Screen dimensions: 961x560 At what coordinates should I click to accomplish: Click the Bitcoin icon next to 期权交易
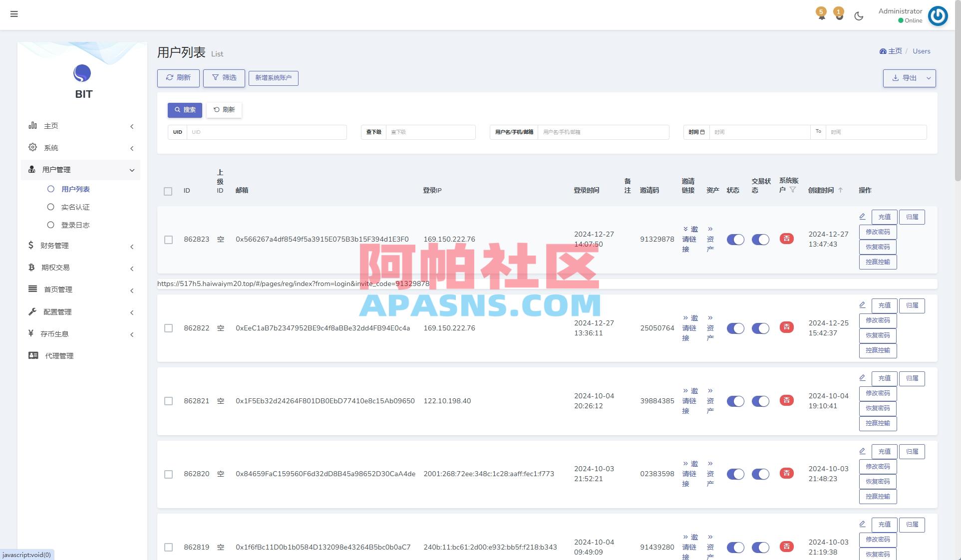coord(32,267)
